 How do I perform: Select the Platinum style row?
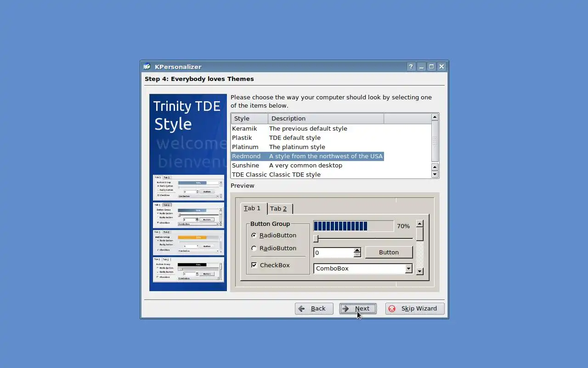pyautogui.click(x=307, y=147)
